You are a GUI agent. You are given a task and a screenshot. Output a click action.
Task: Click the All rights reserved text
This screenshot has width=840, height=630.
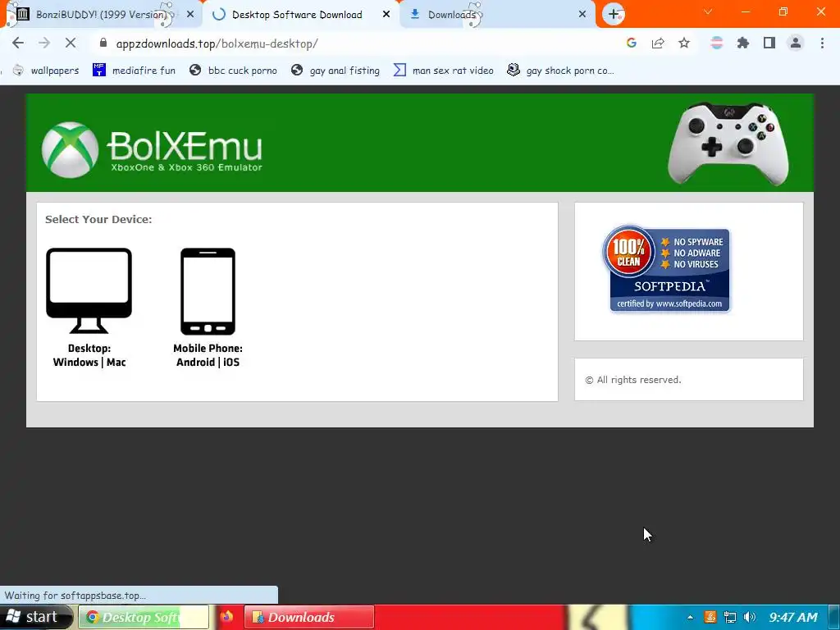[633, 380]
